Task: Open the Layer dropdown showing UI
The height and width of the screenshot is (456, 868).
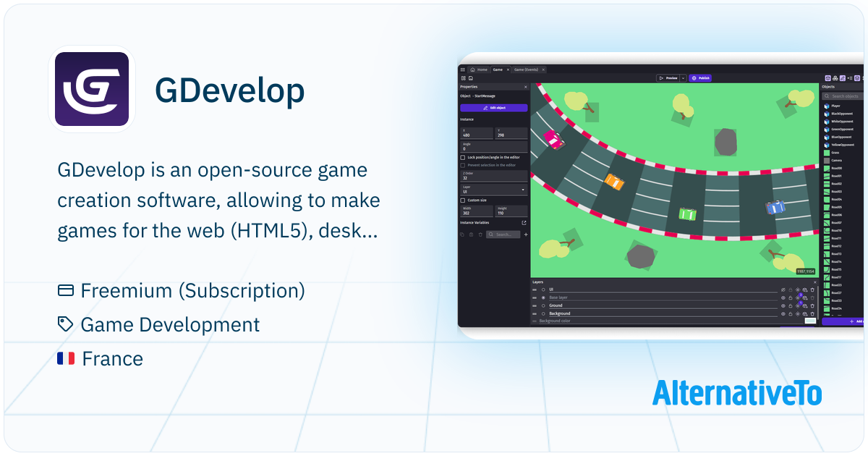Action: click(494, 190)
